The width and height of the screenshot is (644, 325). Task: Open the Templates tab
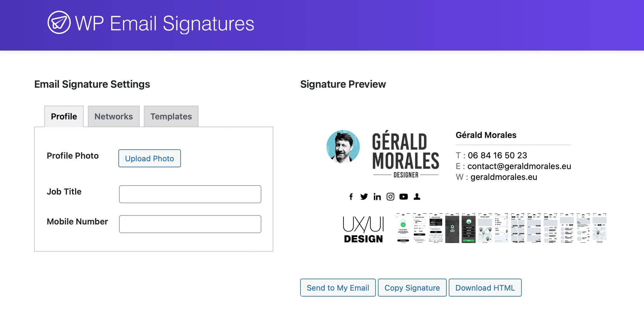(x=171, y=116)
